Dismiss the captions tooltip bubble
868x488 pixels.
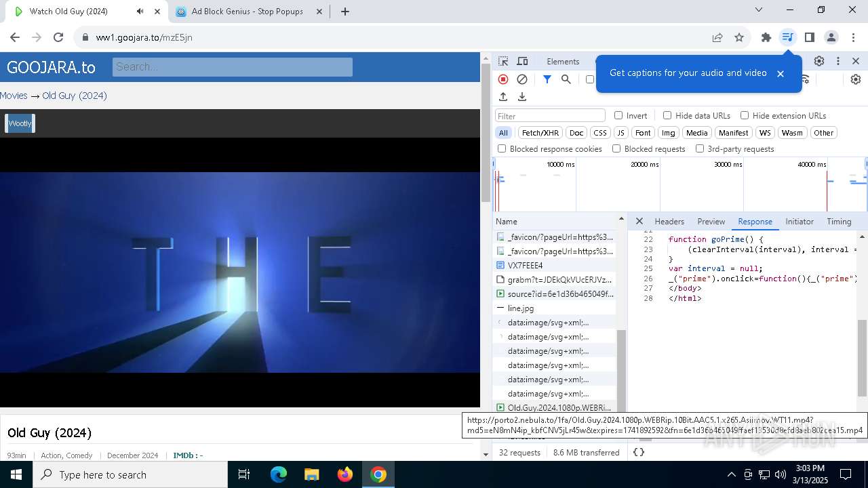tap(781, 73)
